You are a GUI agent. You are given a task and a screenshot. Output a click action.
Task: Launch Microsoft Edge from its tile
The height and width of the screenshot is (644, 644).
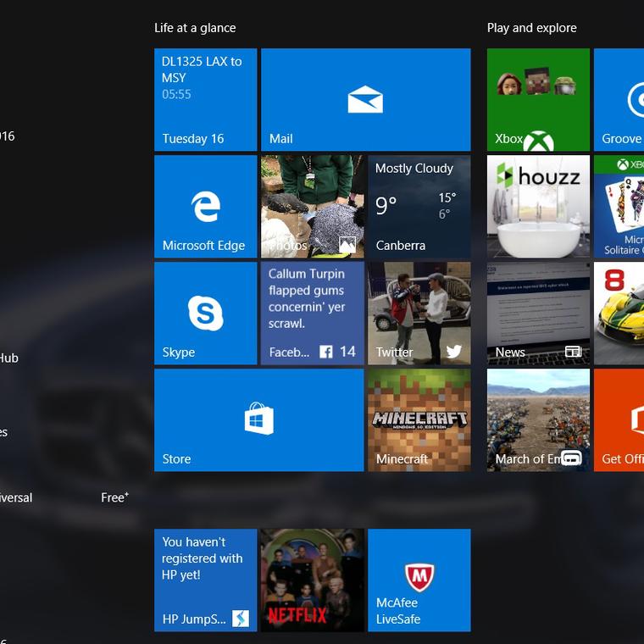205,207
